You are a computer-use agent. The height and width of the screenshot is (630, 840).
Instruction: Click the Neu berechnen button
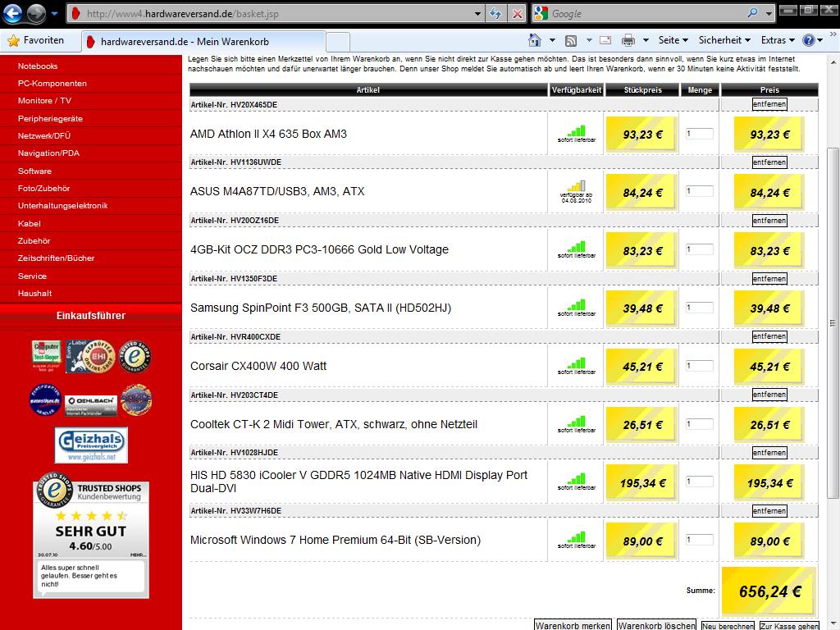point(728,625)
